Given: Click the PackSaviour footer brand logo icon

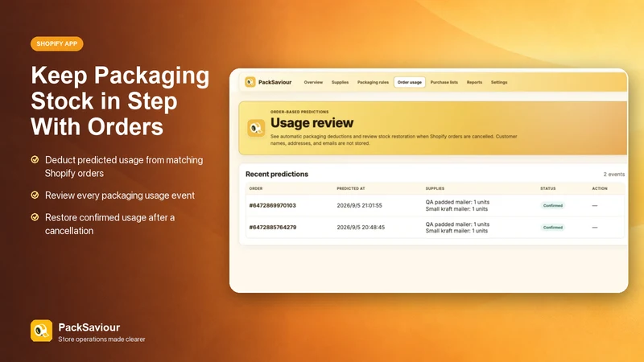Looking at the screenshot, I should 42,331.
